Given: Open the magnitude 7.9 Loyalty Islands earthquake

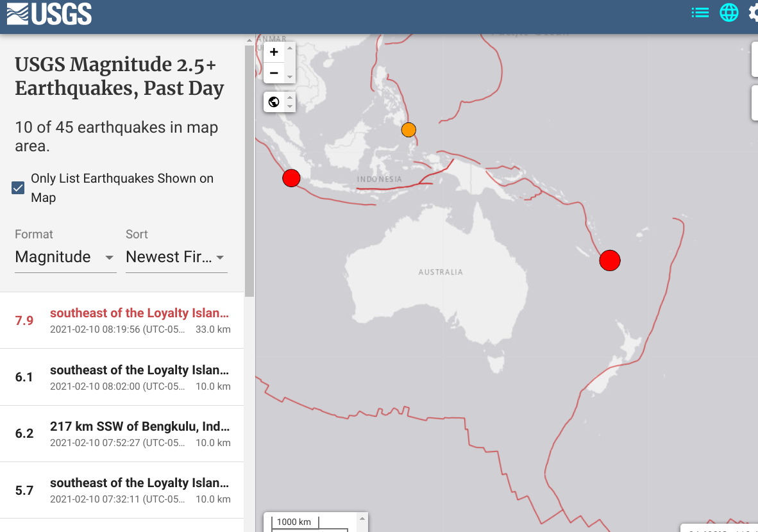Looking at the screenshot, I should click(x=122, y=320).
